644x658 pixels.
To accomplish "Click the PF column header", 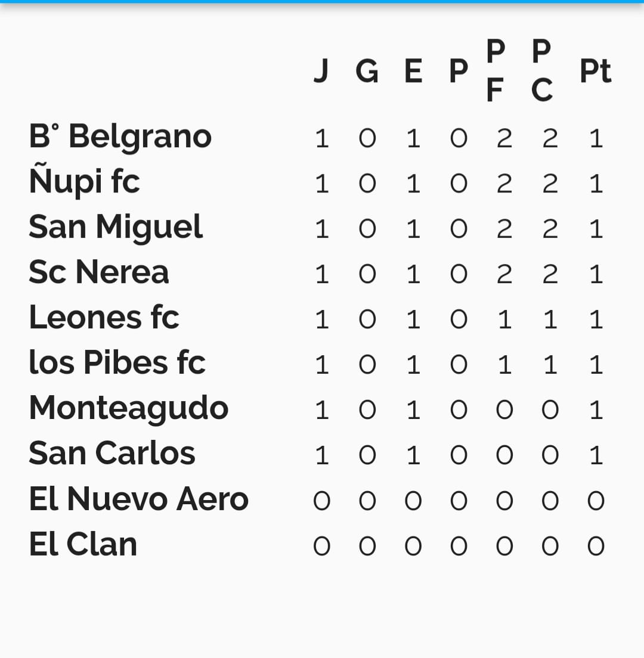I will [496, 70].
